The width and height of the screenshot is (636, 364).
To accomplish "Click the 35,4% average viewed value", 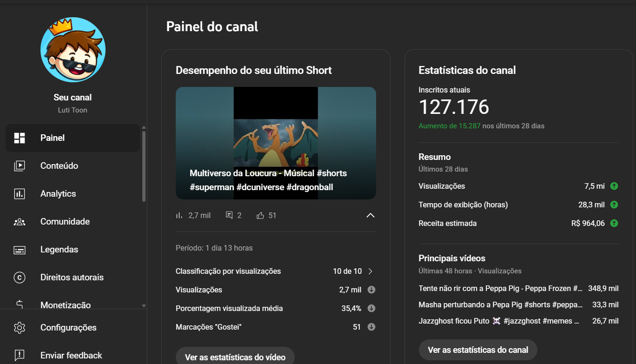I will pos(351,308).
